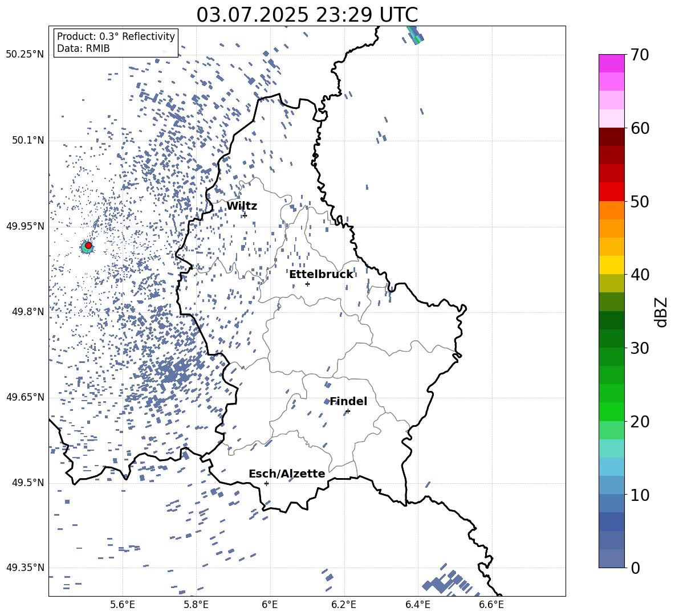Image resolution: width=675 pixels, height=616 pixels.
Task: Click the Esch/Alzette station cross marker
Action: tap(266, 483)
